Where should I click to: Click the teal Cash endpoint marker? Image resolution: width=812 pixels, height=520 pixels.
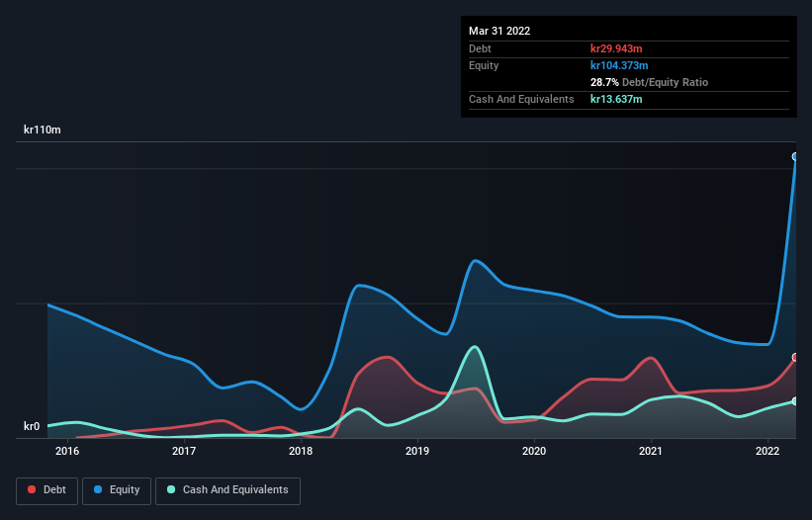click(795, 401)
